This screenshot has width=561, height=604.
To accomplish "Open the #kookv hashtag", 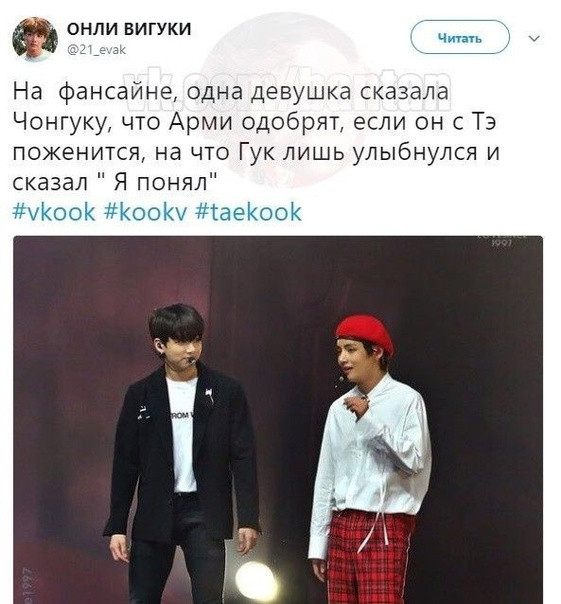I will (x=145, y=212).
